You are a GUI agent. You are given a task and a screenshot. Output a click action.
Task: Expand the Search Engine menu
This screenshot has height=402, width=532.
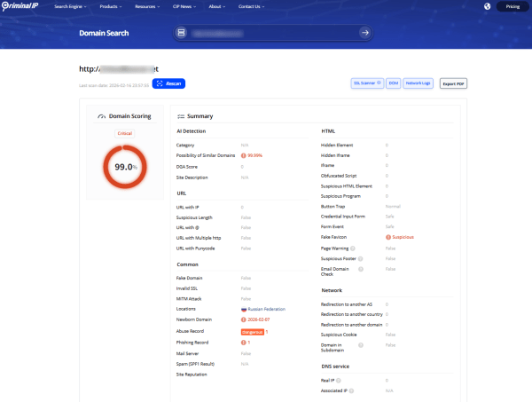[x=70, y=6]
